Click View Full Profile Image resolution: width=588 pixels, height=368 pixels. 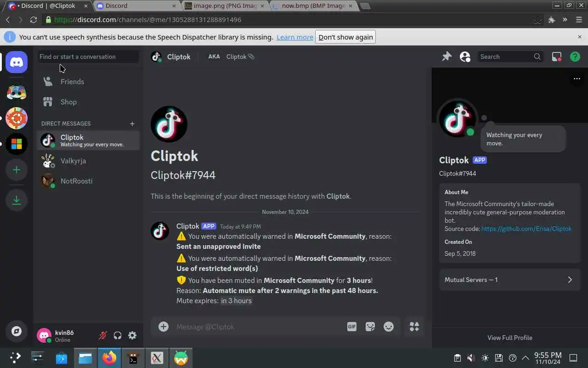(510, 338)
